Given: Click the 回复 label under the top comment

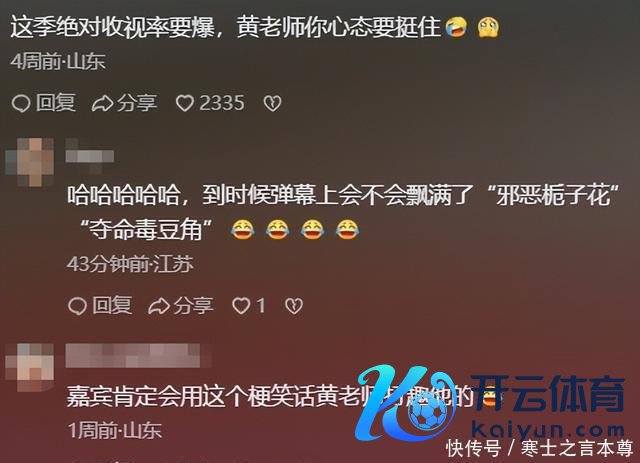Looking at the screenshot, I should click(56, 102).
